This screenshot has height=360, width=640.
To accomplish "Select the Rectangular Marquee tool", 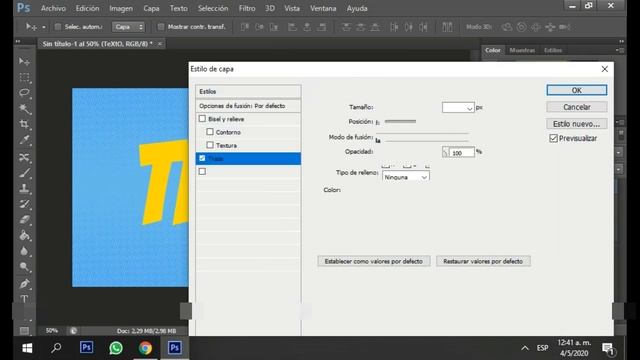I will click(x=24, y=77).
